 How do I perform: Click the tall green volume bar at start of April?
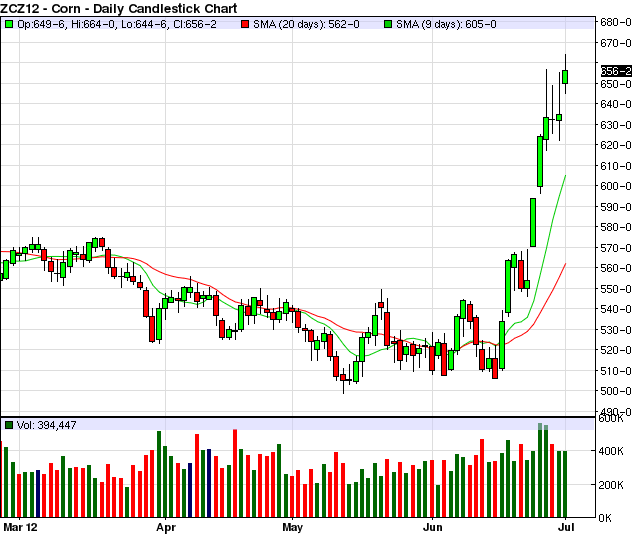(159, 474)
